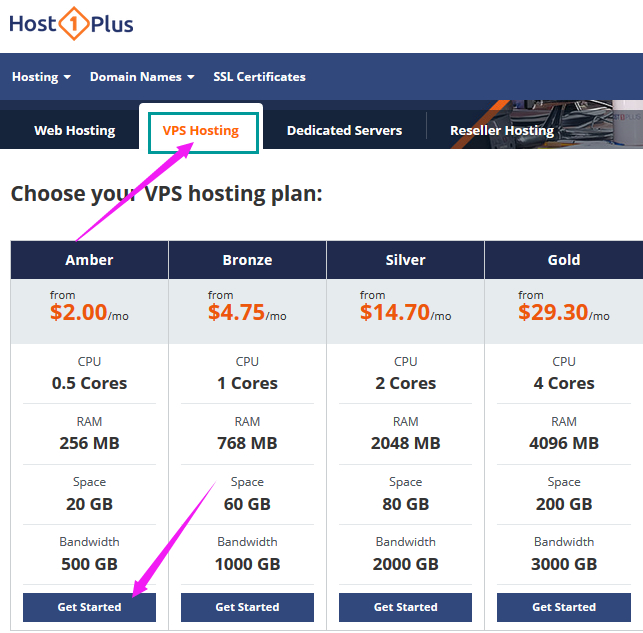Image resolution: width=643 pixels, height=633 pixels.
Task: Expand the Domain Names dropdown arrow
Action: click(191, 77)
